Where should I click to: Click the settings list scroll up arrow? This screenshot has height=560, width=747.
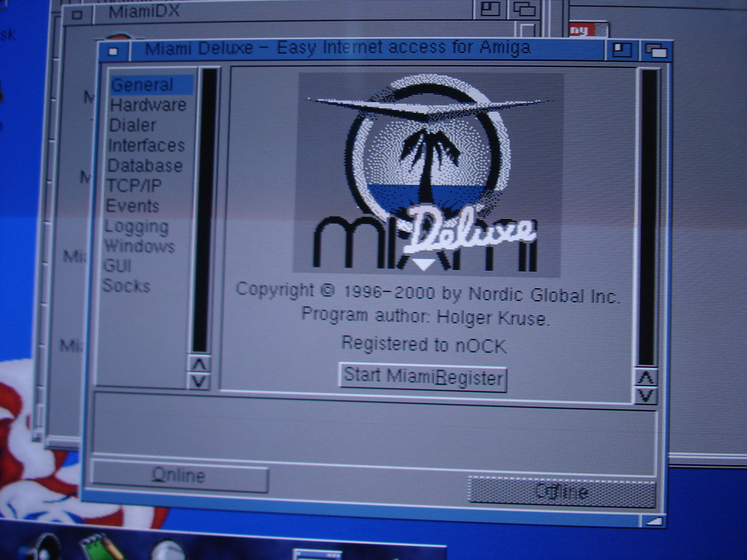[x=199, y=365]
